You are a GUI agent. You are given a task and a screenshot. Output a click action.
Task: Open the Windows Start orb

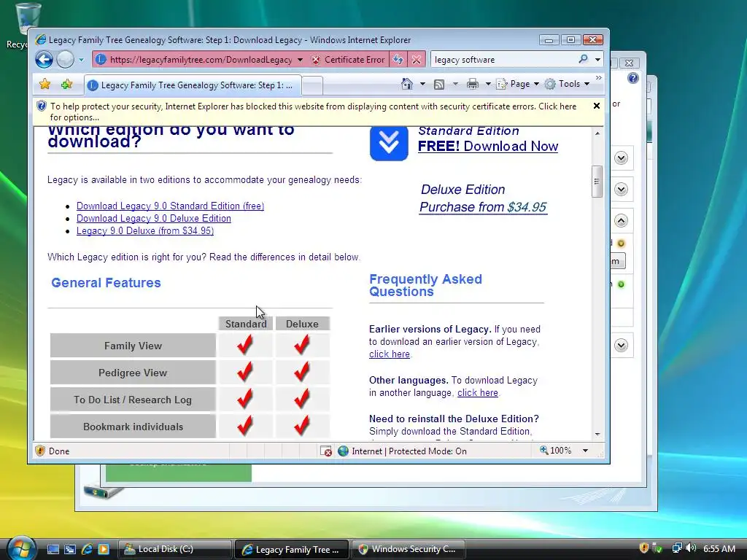[x=21, y=548]
